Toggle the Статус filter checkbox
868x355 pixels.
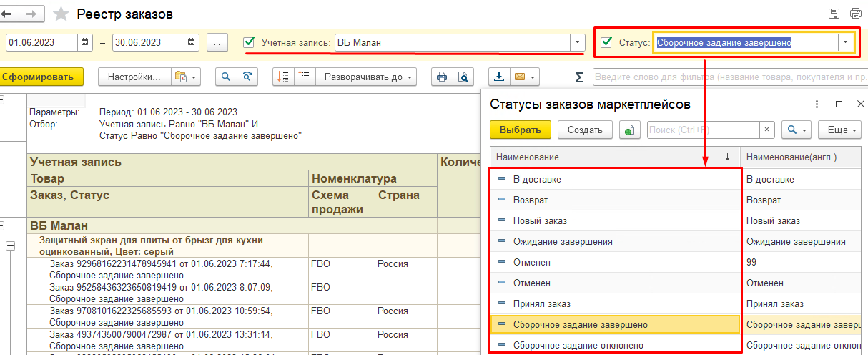point(606,42)
